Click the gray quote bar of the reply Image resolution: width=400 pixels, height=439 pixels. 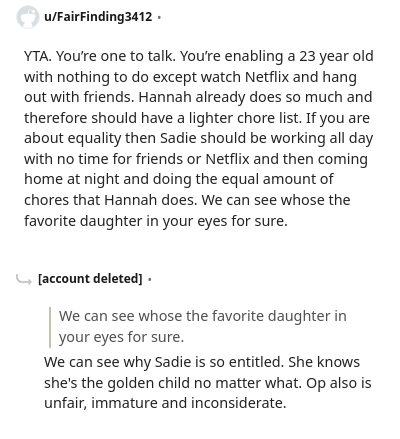50,327
